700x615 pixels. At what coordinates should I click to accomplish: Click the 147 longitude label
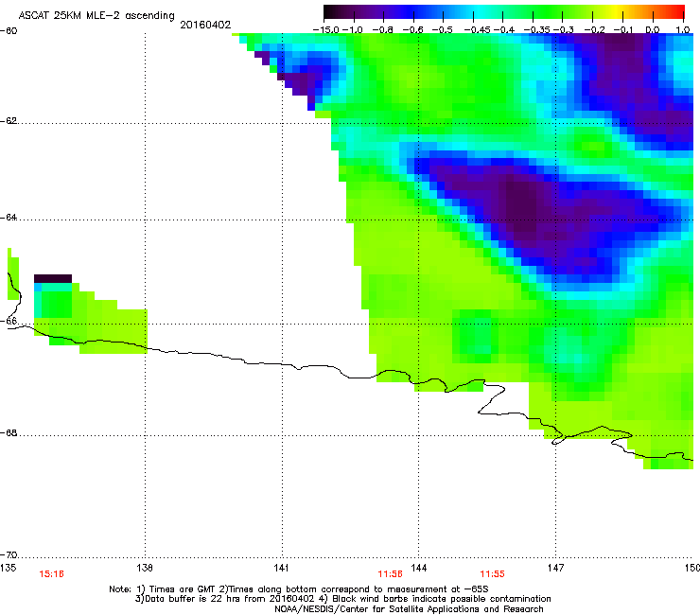(555, 568)
